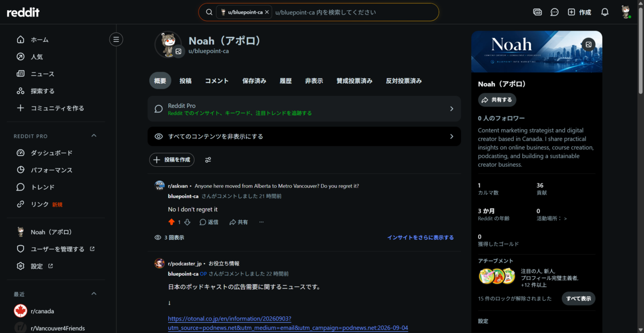Click in the u/bluepoint-ca search field
644x333 pixels.
tap(354, 12)
